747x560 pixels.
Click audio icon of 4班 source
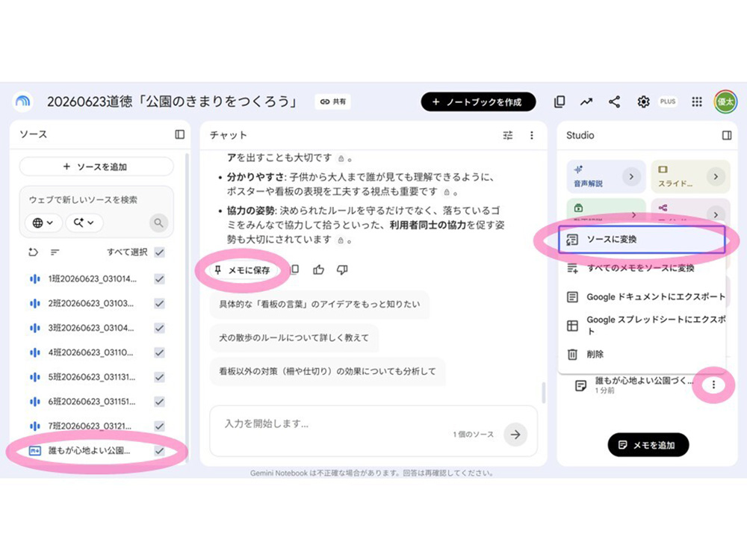click(35, 352)
